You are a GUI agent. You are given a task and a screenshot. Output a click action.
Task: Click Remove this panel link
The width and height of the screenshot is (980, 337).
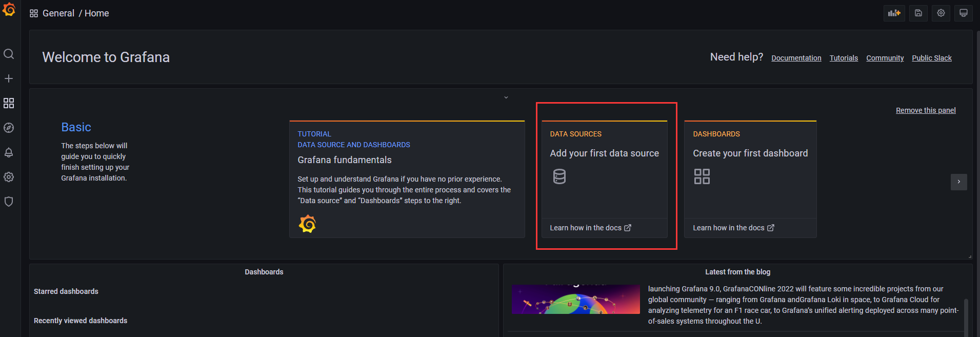pos(926,110)
